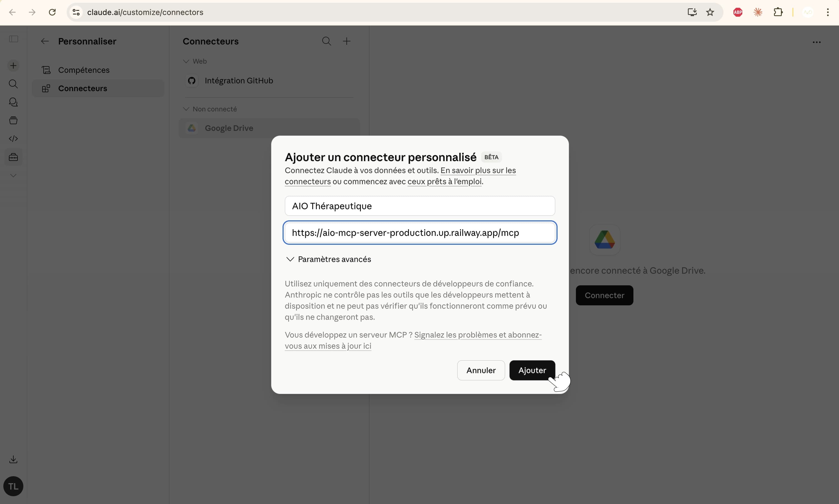The image size is (839, 504).
Task: Open three-dot options menu top right
Action: tap(816, 43)
